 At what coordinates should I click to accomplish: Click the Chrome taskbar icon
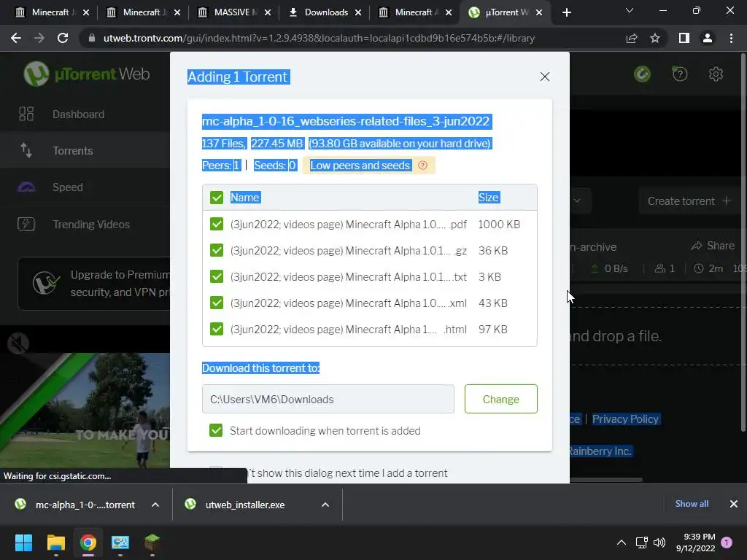88,542
